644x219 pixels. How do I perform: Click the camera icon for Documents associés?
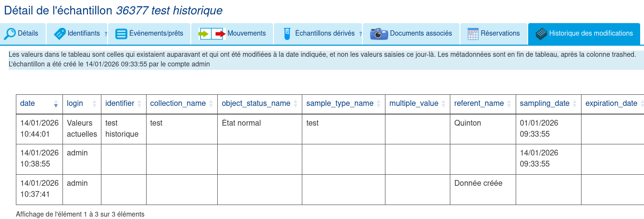[x=379, y=34]
